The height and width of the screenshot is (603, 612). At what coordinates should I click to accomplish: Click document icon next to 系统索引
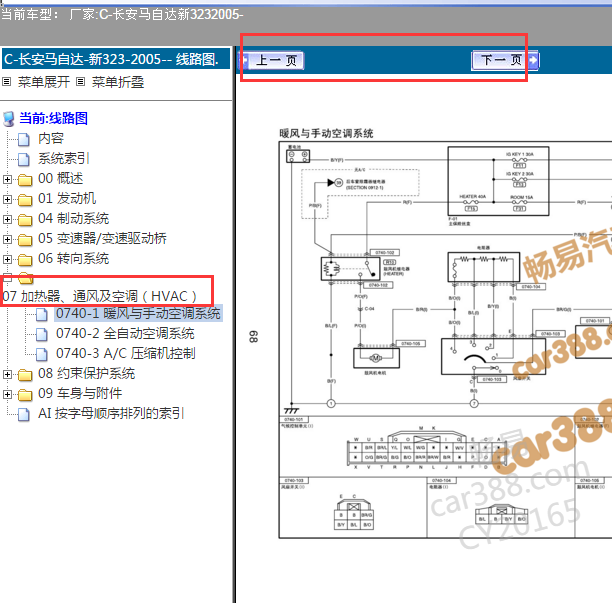[x=24, y=159]
